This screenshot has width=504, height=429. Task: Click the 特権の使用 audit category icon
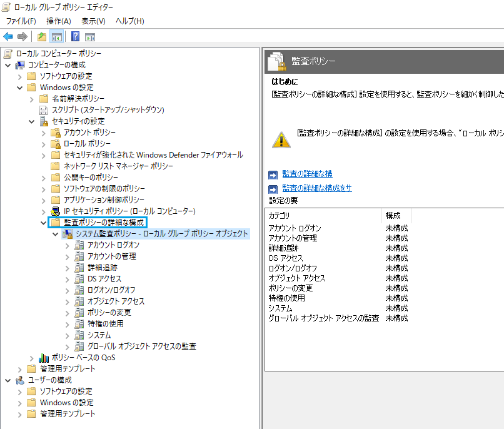[x=79, y=324]
